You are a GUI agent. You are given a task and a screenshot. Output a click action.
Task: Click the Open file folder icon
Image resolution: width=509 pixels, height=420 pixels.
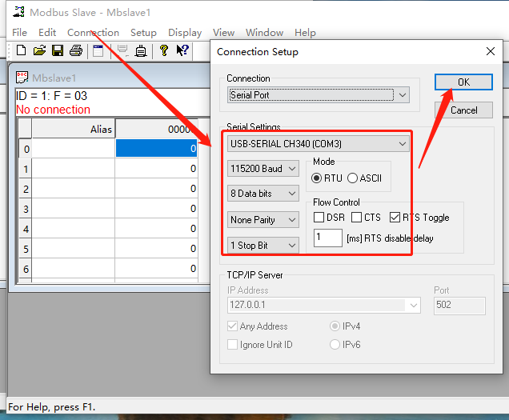click(x=39, y=50)
